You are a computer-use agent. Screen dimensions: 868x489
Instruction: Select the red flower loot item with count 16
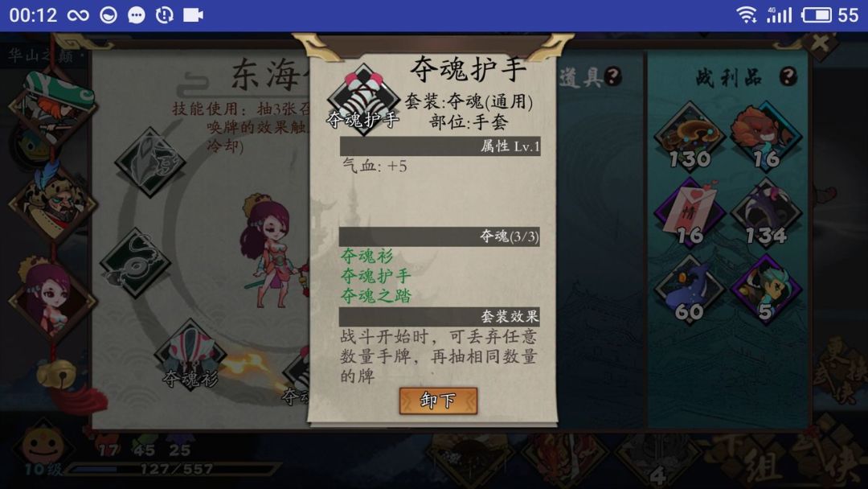coord(766,138)
